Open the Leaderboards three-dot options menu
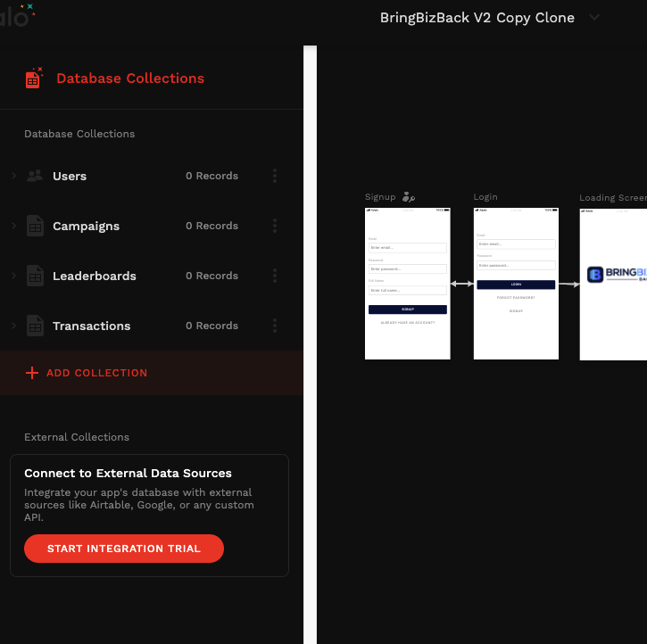 (275, 276)
